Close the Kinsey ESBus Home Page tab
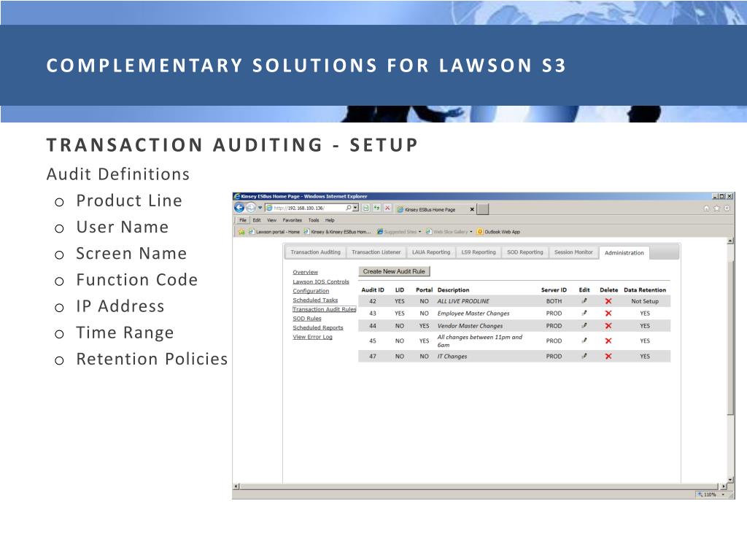747x560 pixels. [x=472, y=209]
